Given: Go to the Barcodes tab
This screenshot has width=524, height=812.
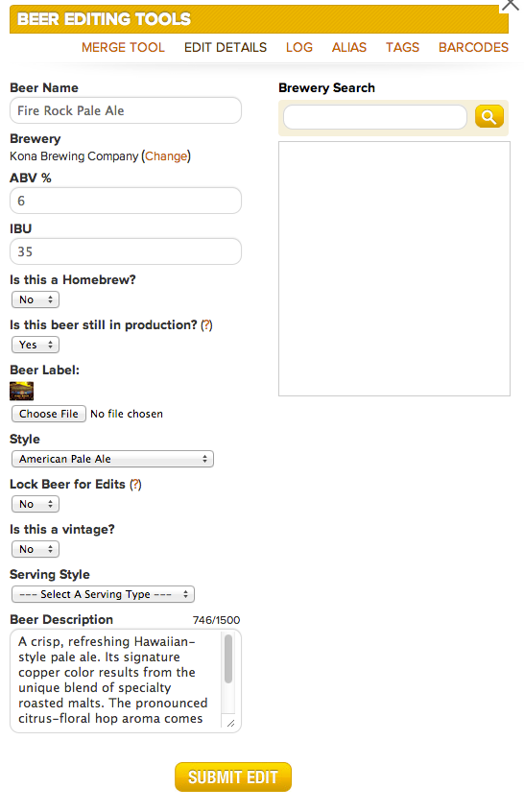Looking at the screenshot, I should click(473, 47).
